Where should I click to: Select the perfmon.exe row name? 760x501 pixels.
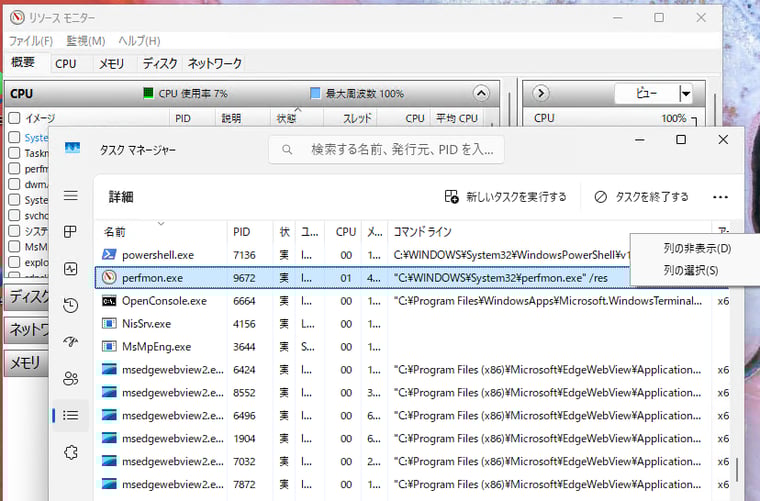[x=152, y=278]
